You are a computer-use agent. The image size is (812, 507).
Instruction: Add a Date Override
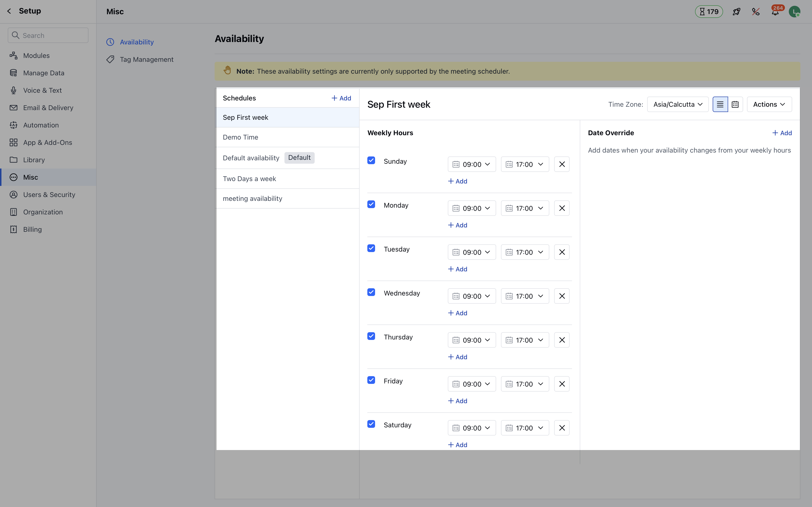782,133
